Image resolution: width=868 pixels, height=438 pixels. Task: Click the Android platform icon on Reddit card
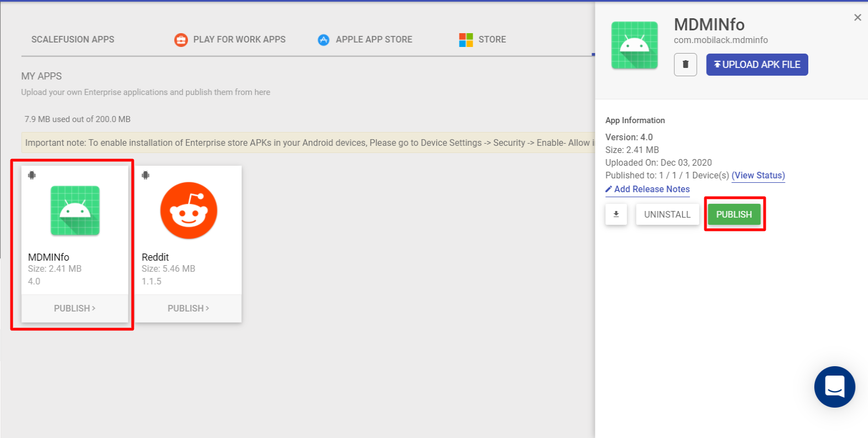tap(145, 175)
